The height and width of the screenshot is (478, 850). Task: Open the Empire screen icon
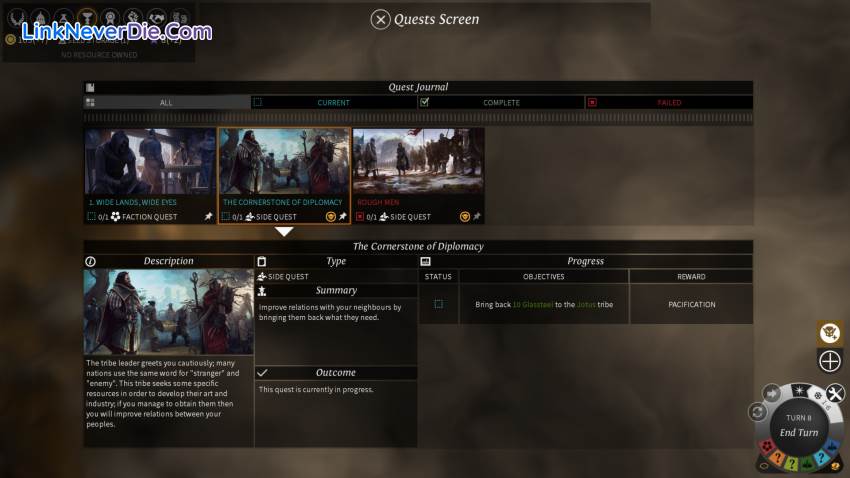coord(17,18)
